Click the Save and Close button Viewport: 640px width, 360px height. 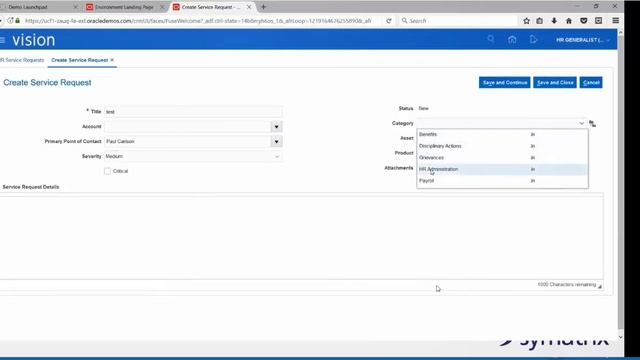point(555,82)
